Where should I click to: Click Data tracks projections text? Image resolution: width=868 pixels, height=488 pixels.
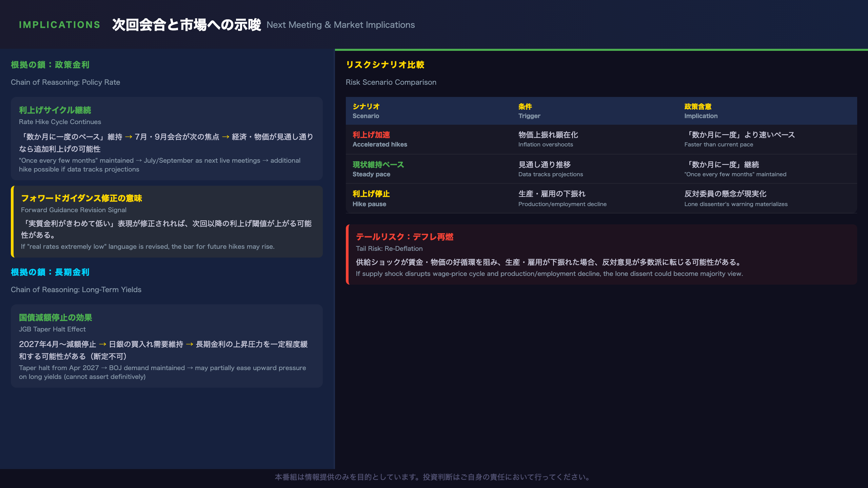[x=551, y=174]
